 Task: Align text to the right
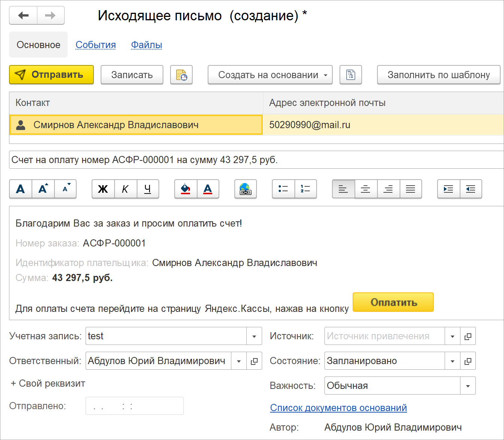coord(388,189)
